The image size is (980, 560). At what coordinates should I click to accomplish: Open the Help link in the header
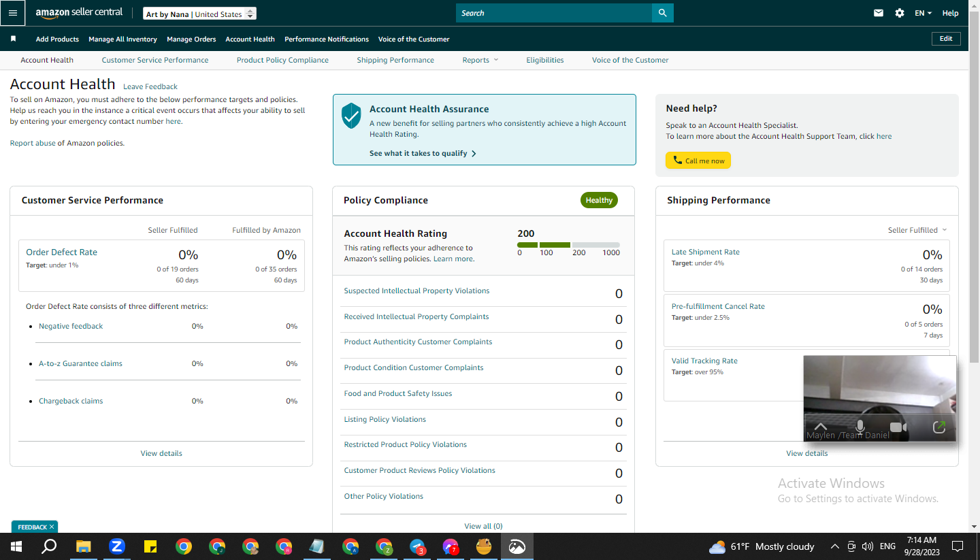(x=950, y=13)
